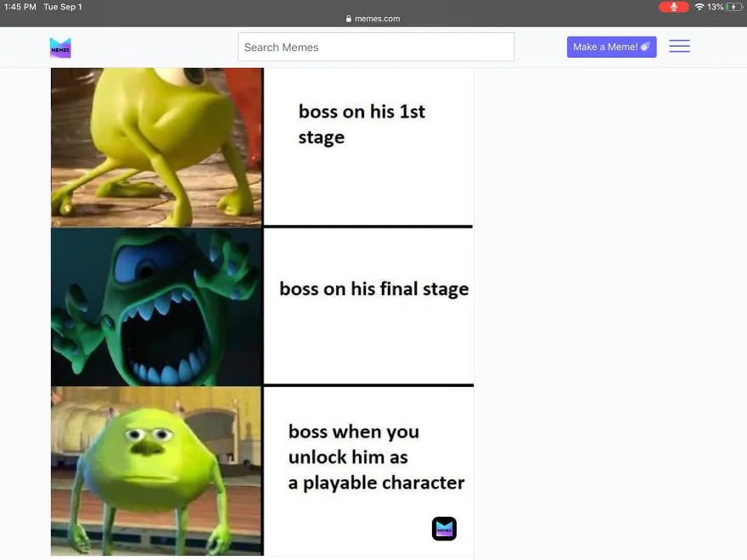The height and width of the screenshot is (560, 747).
Task: Click the Make a Meme! button
Action: (x=612, y=48)
